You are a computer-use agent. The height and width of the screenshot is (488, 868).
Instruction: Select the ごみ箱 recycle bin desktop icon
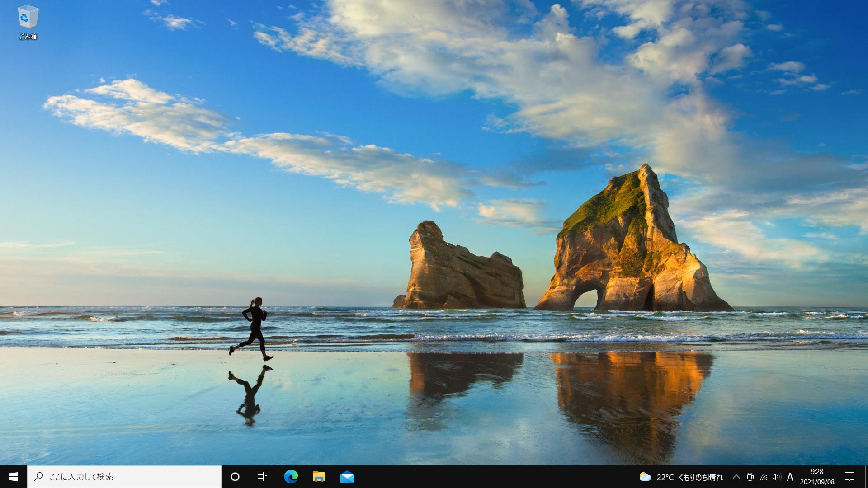point(28,23)
